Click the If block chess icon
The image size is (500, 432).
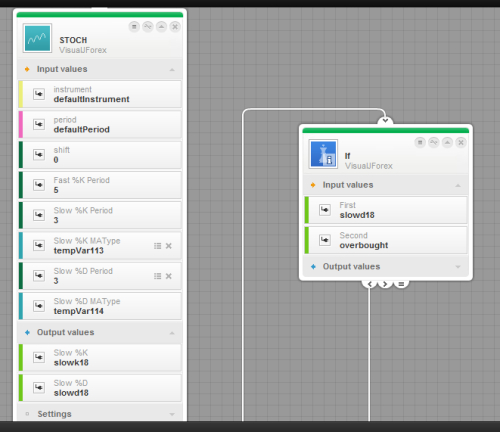click(323, 154)
